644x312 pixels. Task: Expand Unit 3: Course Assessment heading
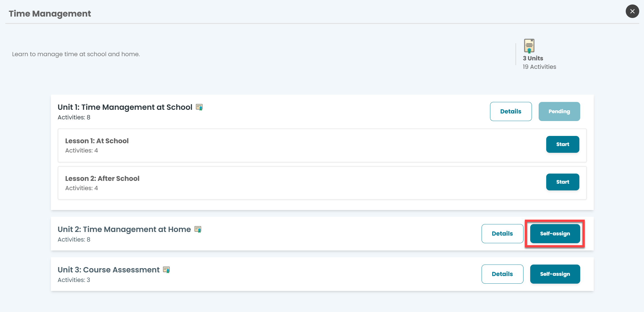pyautogui.click(x=108, y=270)
